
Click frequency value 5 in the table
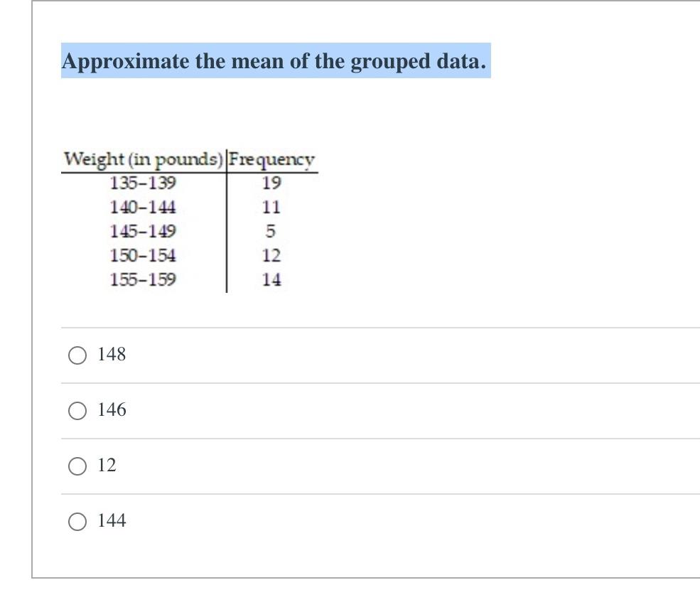coord(271,231)
